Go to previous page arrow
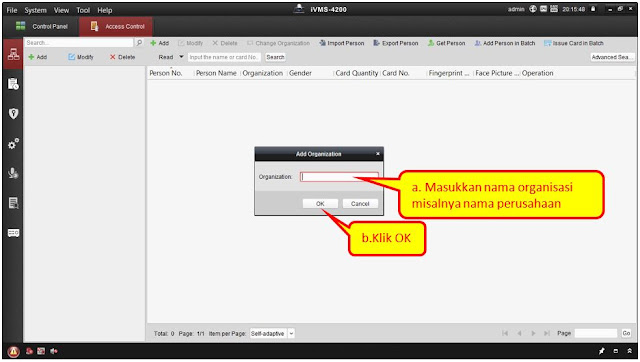 coord(519,333)
